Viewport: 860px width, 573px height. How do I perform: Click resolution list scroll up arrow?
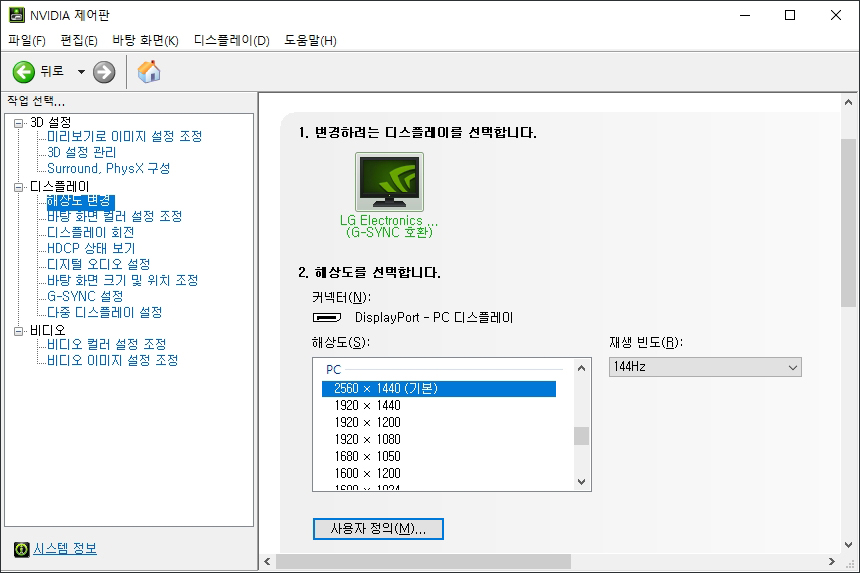[581, 368]
